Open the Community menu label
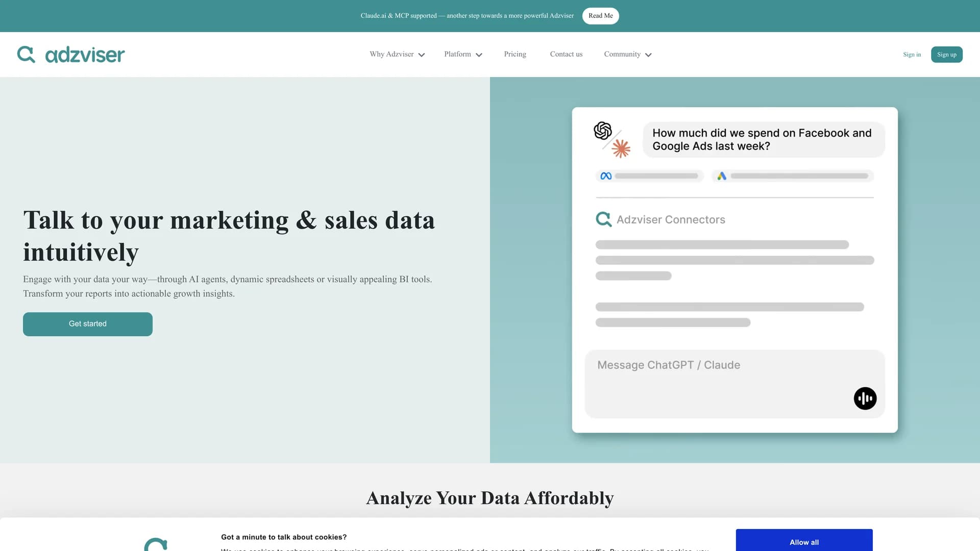The height and width of the screenshot is (551, 980). tap(622, 54)
